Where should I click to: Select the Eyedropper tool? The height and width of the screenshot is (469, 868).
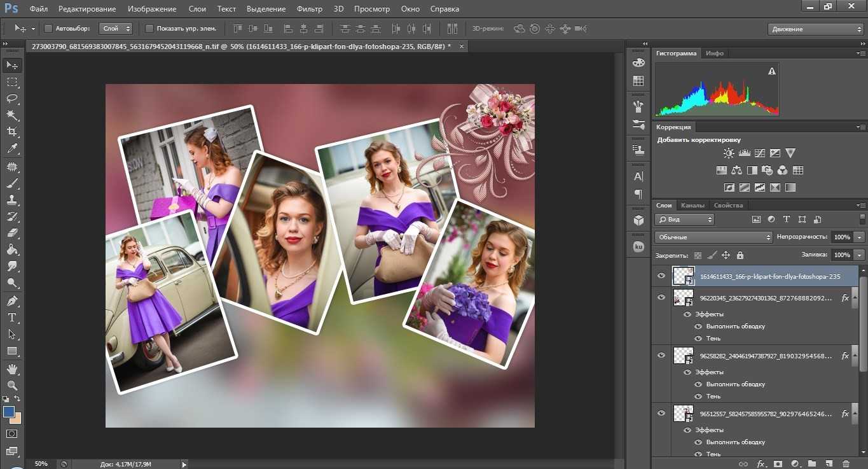point(12,149)
